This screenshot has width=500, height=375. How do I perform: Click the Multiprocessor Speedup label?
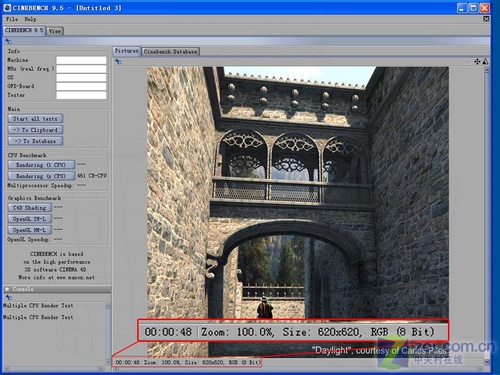click(x=40, y=185)
